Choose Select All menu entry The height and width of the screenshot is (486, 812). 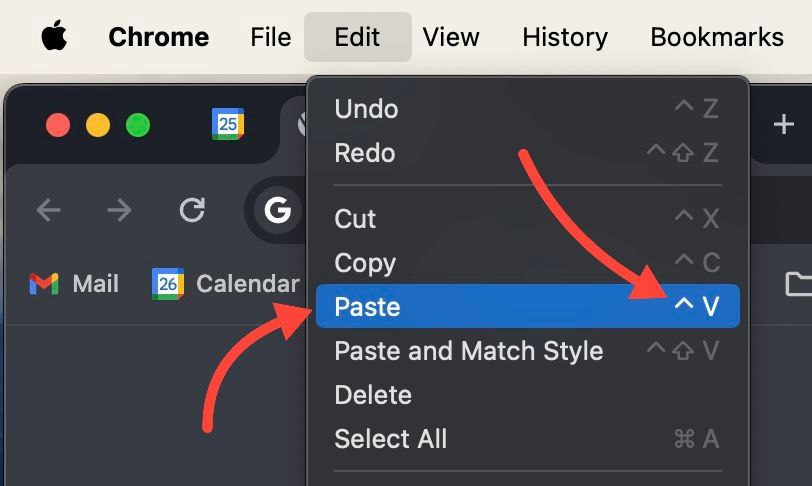pos(528,438)
